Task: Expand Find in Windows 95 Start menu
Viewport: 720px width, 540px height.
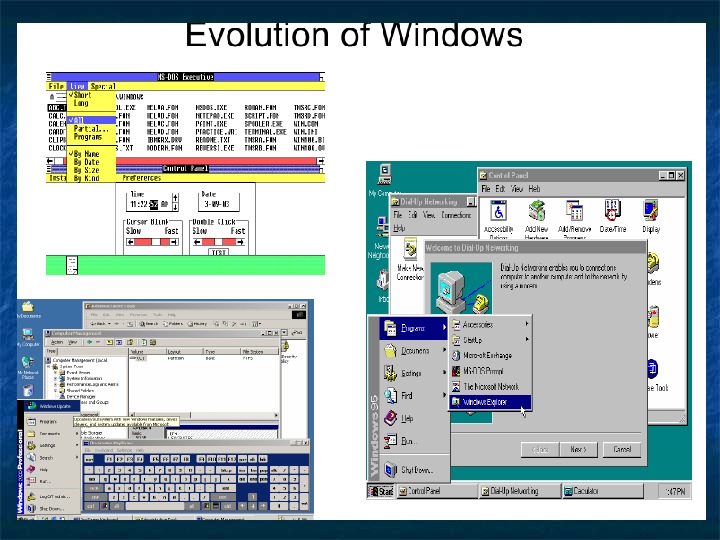Action: 414,395
